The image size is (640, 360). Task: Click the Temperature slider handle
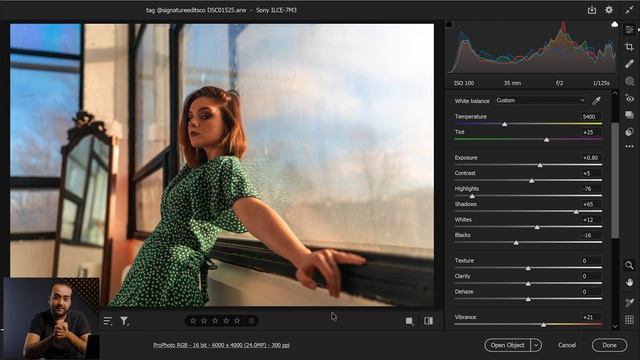(x=504, y=124)
